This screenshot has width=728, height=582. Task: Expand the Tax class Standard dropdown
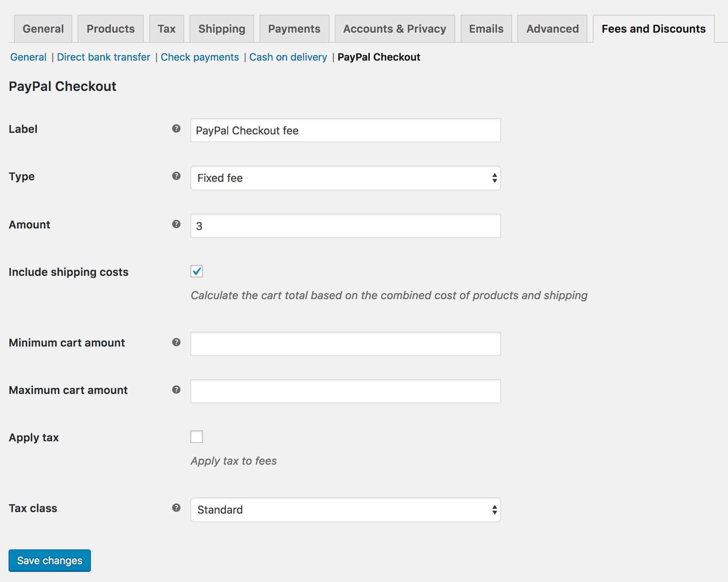pos(345,510)
